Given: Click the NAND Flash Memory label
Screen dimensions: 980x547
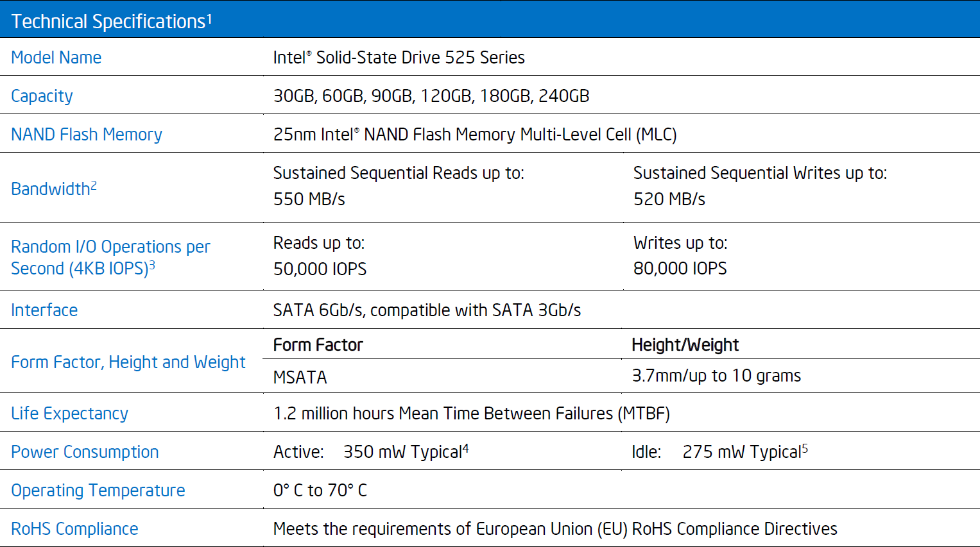Looking at the screenshot, I should (87, 135).
